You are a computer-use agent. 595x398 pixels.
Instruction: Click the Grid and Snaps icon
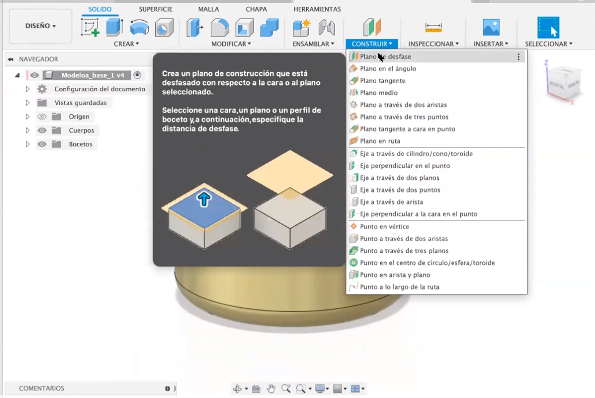(337, 389)
